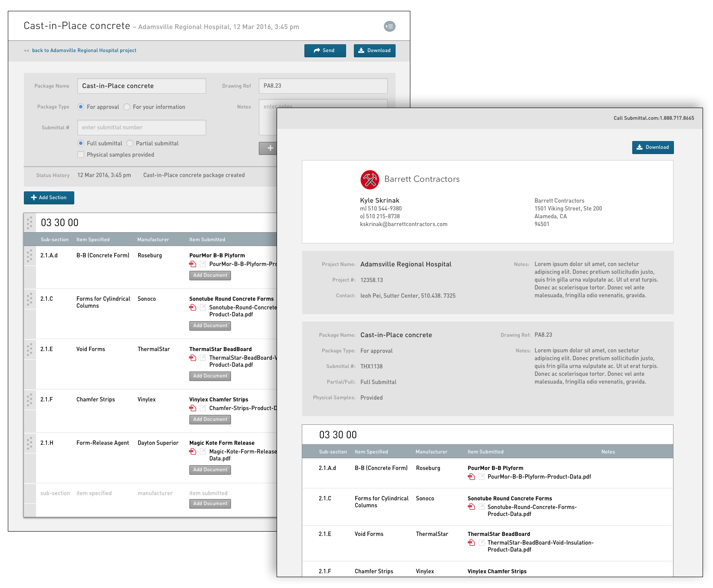713x588 pixels.
Task: Click the Call Submittal.com phone number text
Action: click(x=654, y=118)
